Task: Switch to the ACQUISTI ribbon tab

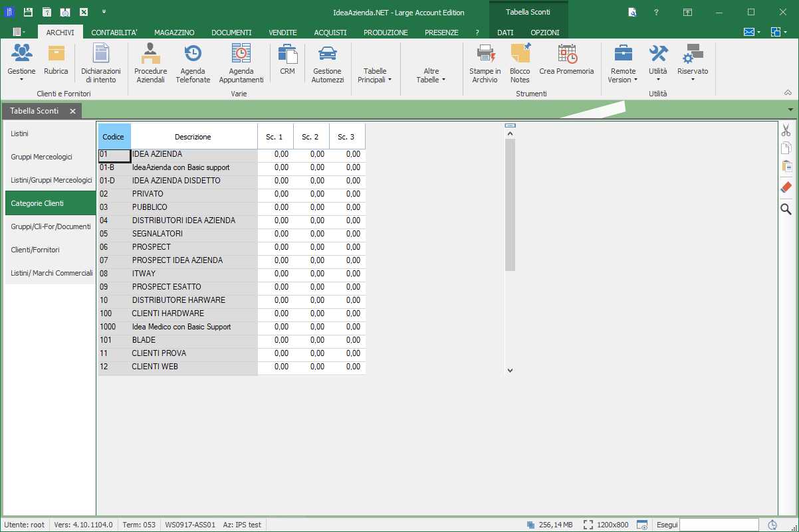Action: click(330, 32)
